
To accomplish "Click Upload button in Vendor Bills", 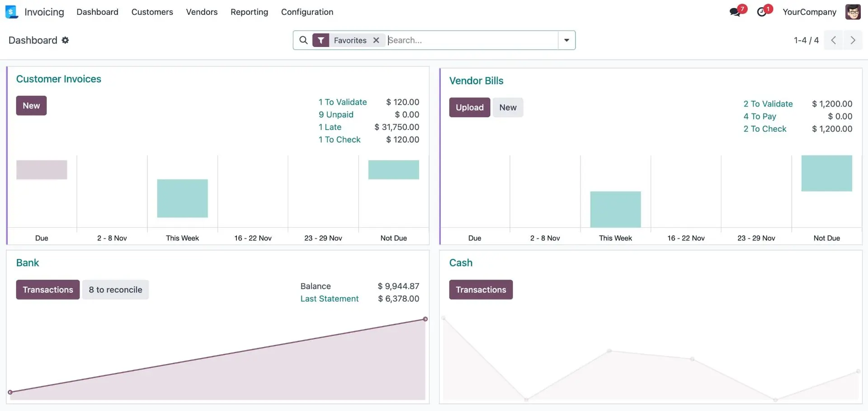I will pyautogui.click(x=469, y=107).
